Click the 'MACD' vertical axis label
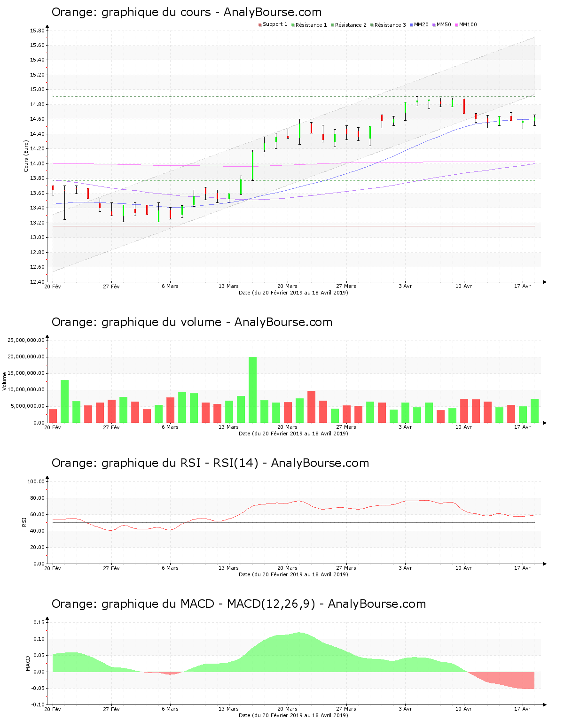The height and width of the screenshot is (728, 564). tap(28, 663)
